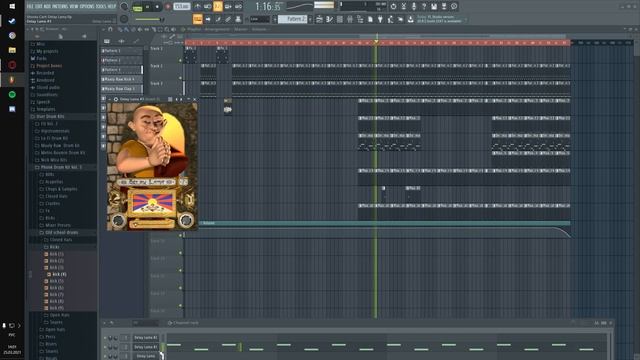Open the ADD menu

(48, 7)
